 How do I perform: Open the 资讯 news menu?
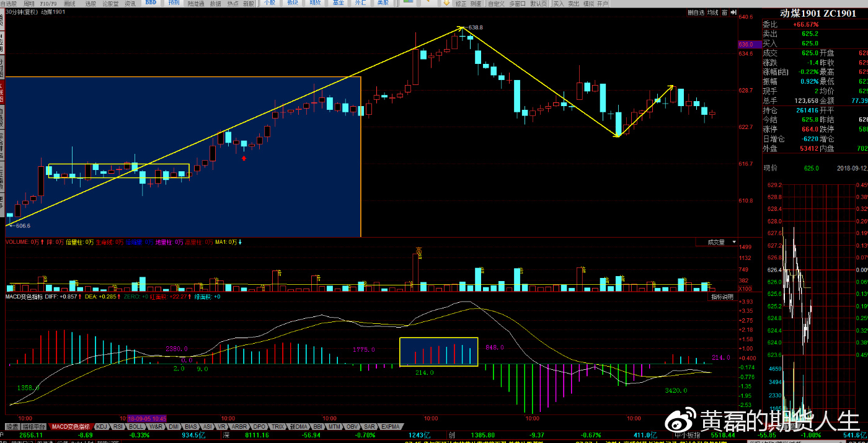[130, 3]
